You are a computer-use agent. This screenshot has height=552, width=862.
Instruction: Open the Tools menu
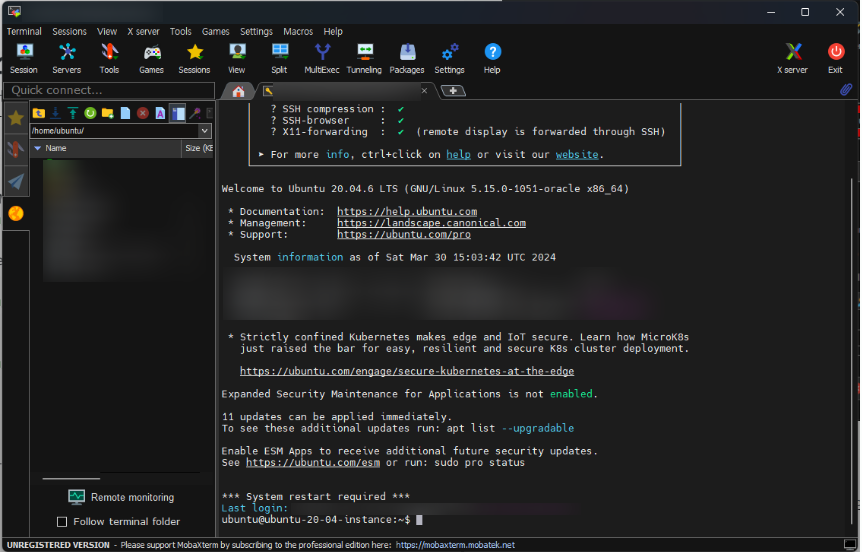tap(180, 31)
